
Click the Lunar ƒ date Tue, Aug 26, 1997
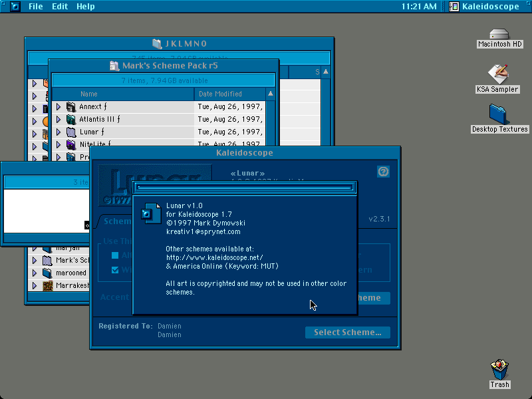tap(230, 132)
